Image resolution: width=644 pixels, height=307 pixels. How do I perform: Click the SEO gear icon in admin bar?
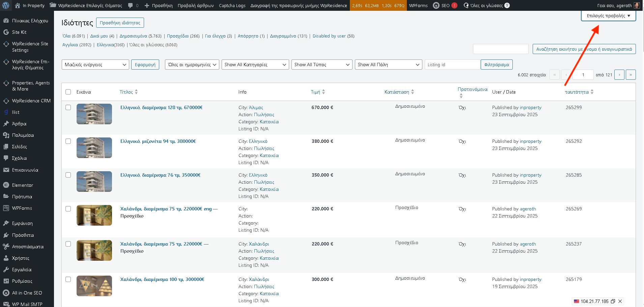[436, 5]
